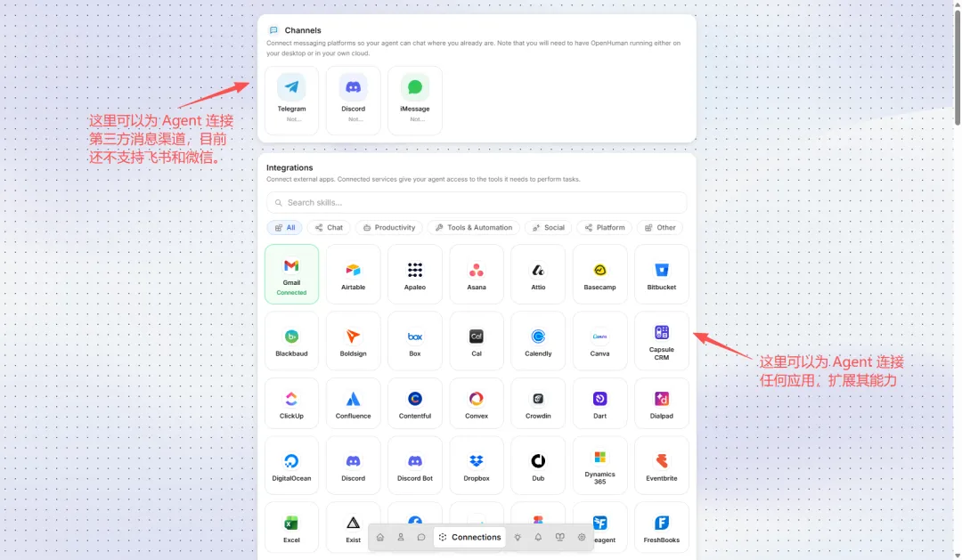
Task: Select the Dart integration
Action: tap(600, 403)
